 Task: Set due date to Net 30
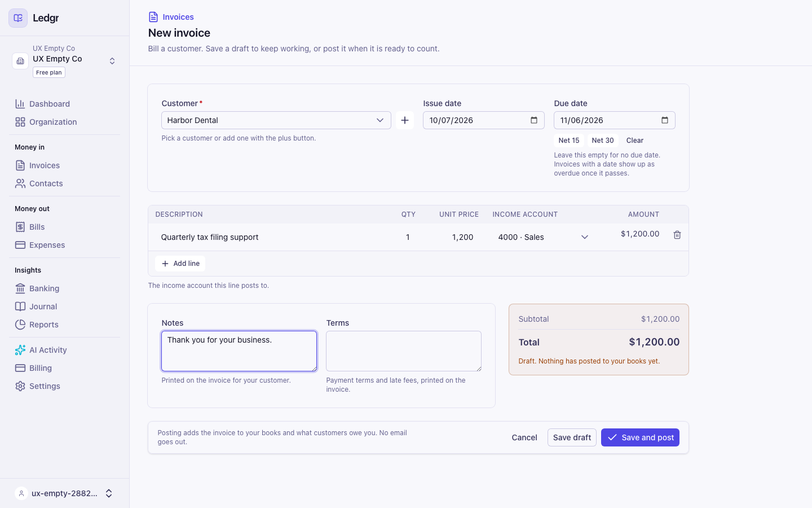[x=603, y=141]
